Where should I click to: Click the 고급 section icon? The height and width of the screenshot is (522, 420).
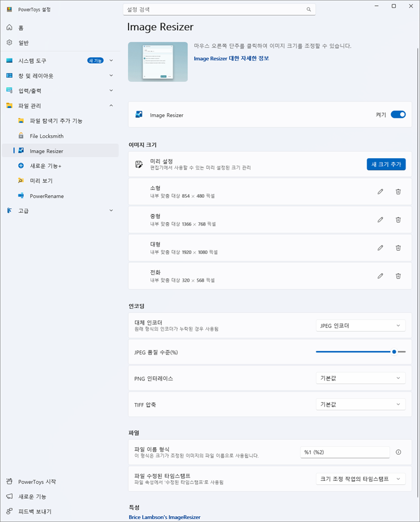9,211
